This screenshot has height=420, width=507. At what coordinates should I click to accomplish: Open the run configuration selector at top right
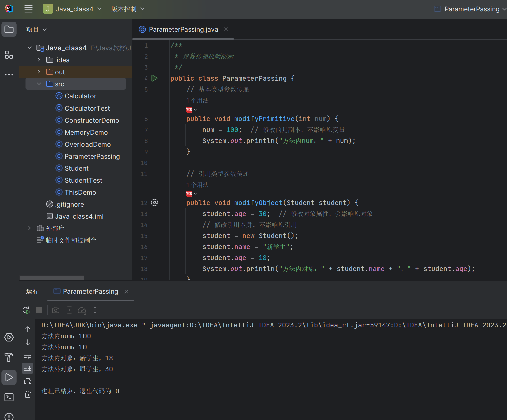[470, 9]
